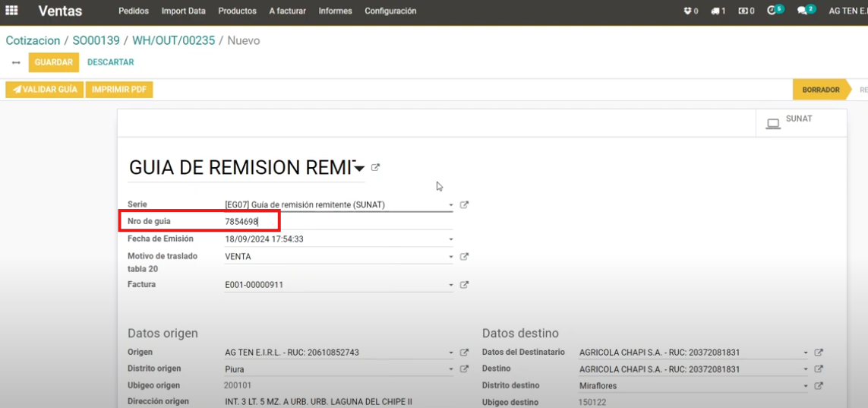Expand the Serie dropdown
This screenshot has width=868, height=408.
[450, 205]
